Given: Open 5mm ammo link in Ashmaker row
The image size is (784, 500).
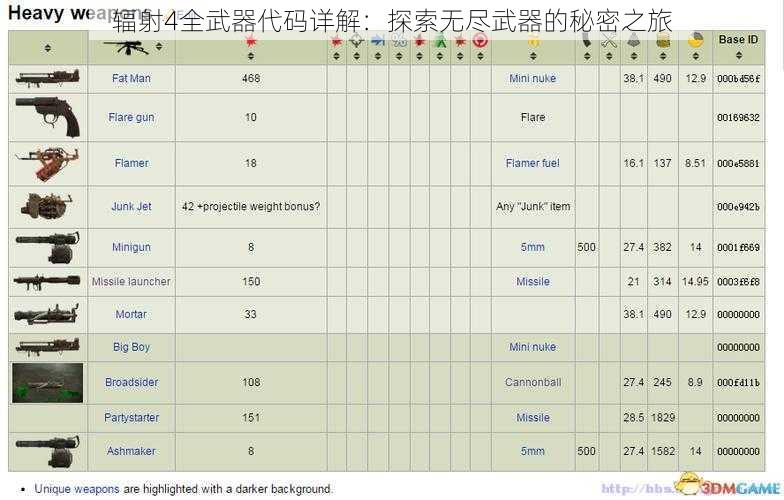Looking at the screenshot, I should (x=533, y=451).
